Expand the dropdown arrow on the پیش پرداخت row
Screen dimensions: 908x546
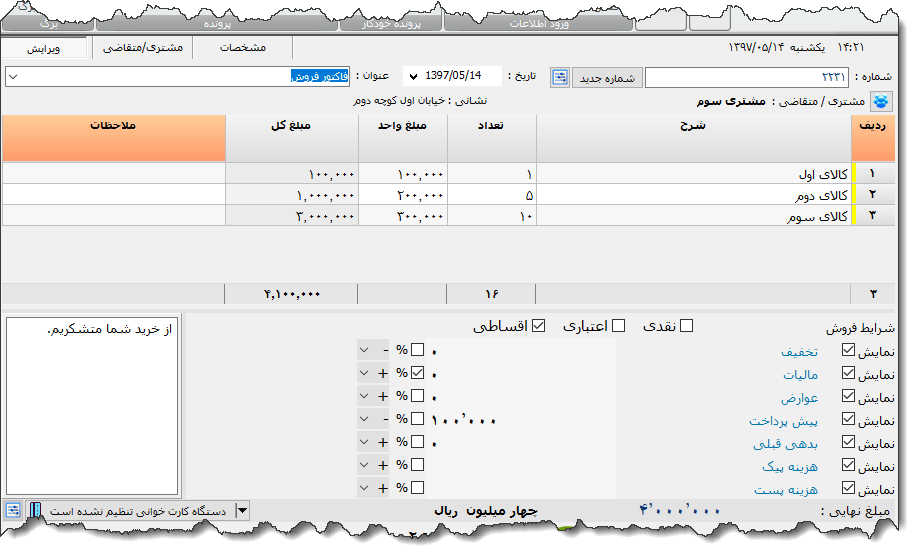(366, 419)
